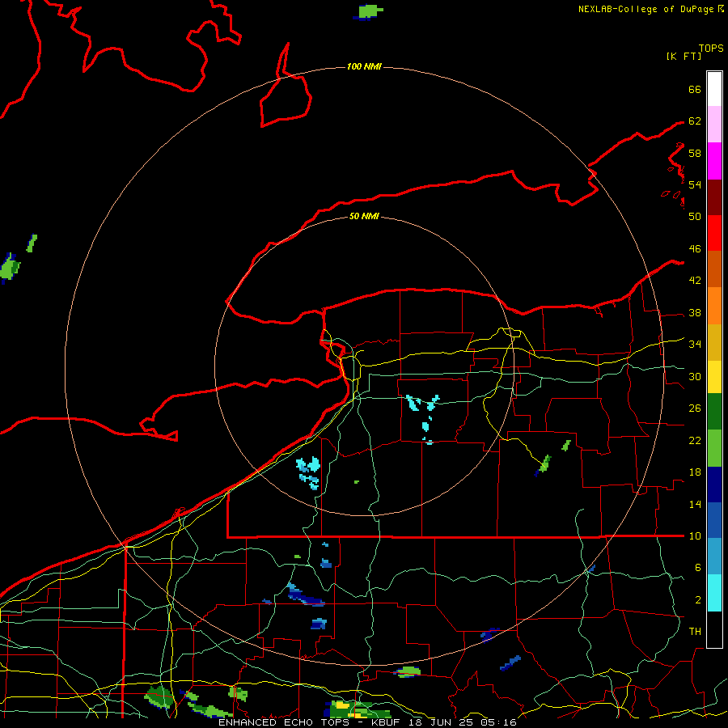Click the 34 legend value
This screenshot has width=728, height=728.
coord(695,344)
